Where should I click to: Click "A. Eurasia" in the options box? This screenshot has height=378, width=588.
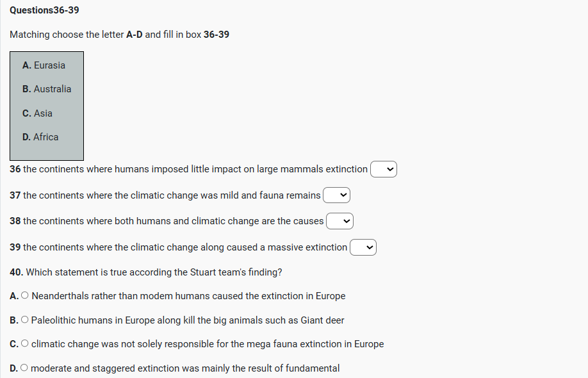(44, 65)
